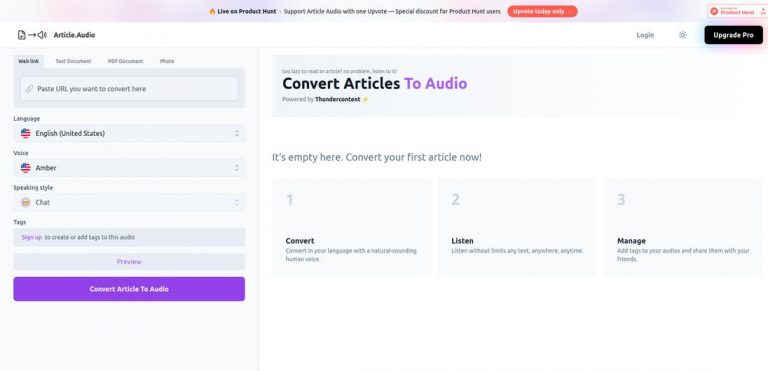Viewport: 768px width, 371px height.
Task: Click the Upvote today only button
Action: point(542,11)
